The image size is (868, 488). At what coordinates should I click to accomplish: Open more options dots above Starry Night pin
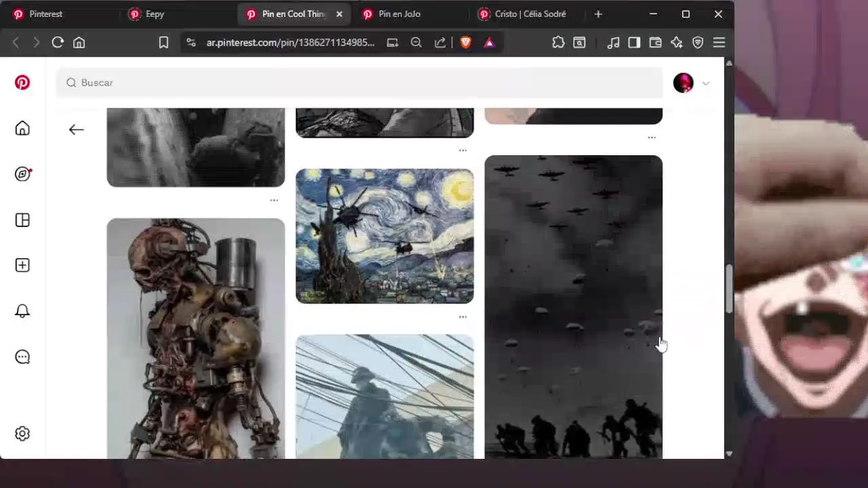click(462, 150)
